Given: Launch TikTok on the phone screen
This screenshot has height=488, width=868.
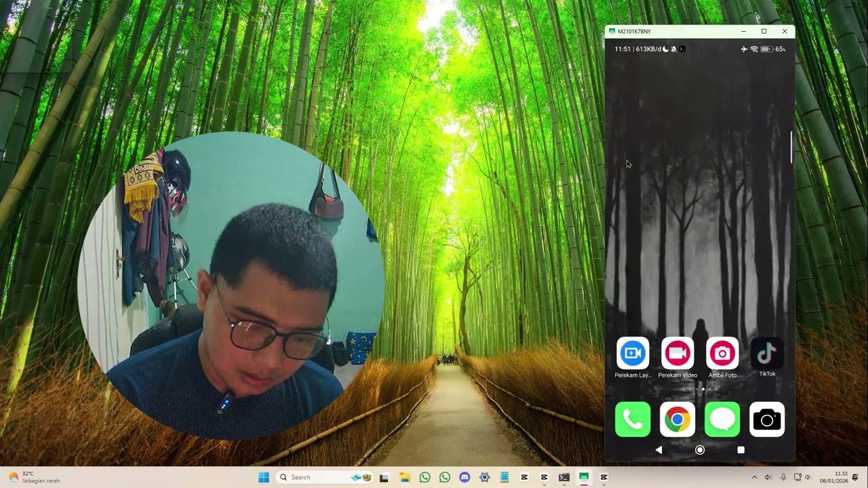Looking at the screenshot, I should (x=767, y=353).
